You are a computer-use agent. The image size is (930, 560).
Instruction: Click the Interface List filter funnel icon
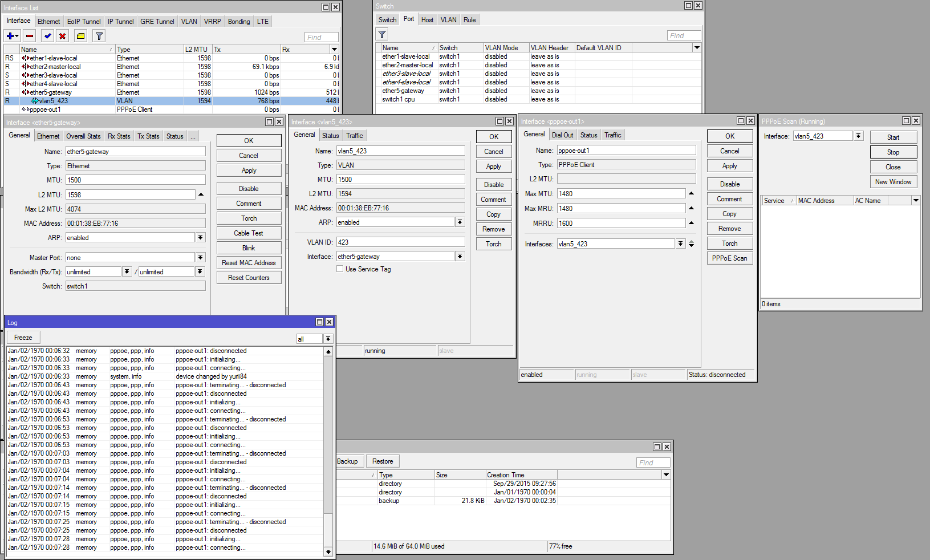coord(99,36)
